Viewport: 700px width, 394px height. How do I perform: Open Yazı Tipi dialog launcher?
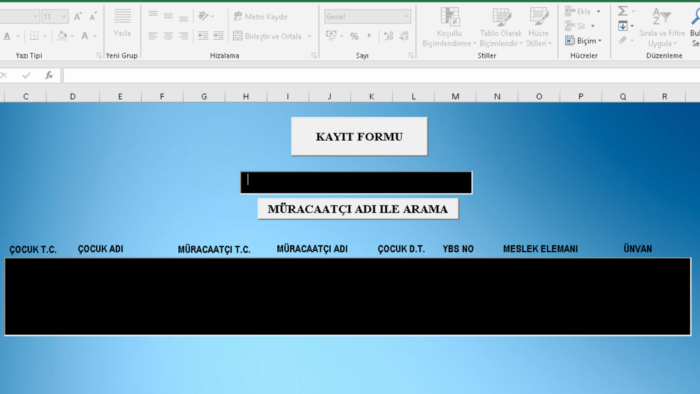[x=99, y=56]
